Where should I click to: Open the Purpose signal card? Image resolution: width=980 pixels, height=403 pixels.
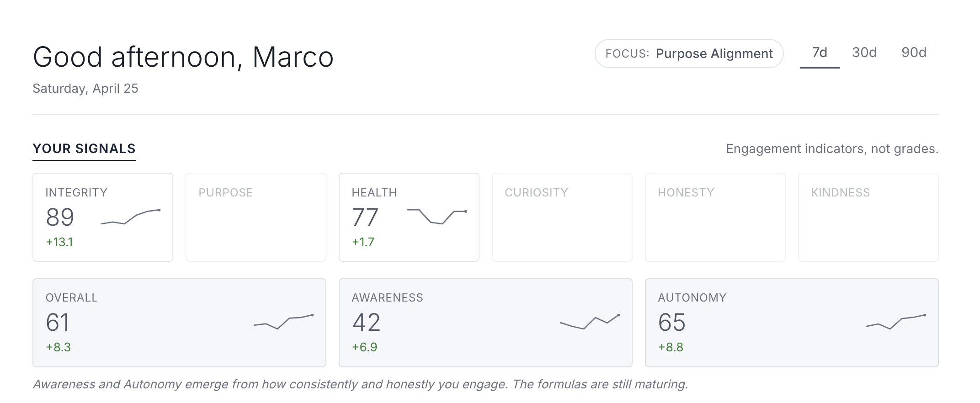pos(256,217)
